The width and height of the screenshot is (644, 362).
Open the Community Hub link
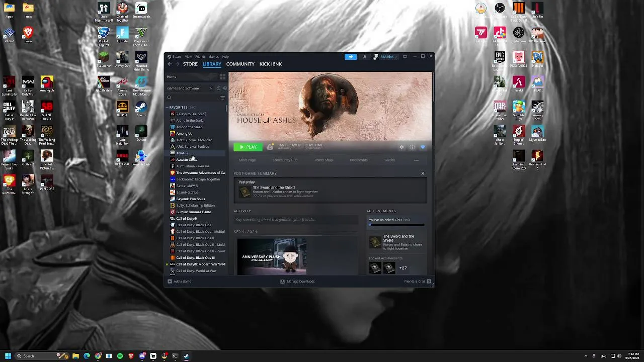click(x=285, y=160)
